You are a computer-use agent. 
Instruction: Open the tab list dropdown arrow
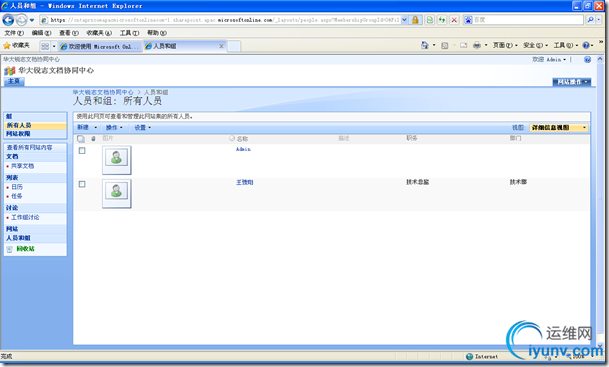[54, 46]
